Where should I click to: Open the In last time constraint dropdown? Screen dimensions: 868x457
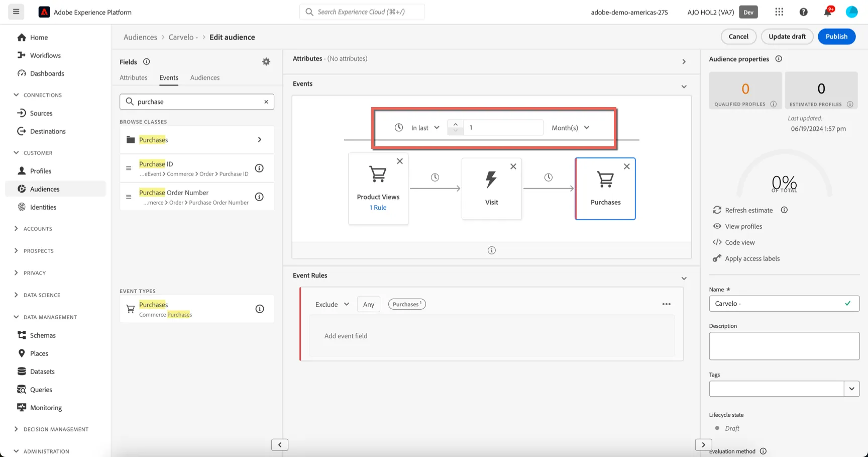425,128
